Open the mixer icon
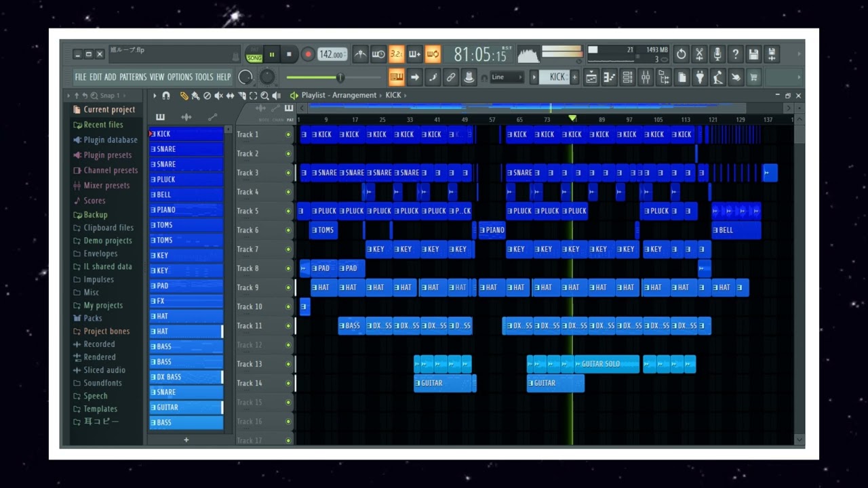The width and height of the screenshot is (868, 488). tap(646, 77)
